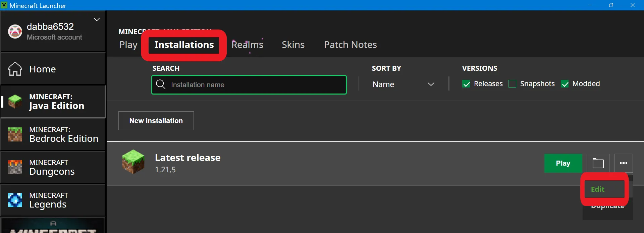The image size is (644, 233).
Task: Switch to the Installations tab
Action: click(x=184, y=45)
